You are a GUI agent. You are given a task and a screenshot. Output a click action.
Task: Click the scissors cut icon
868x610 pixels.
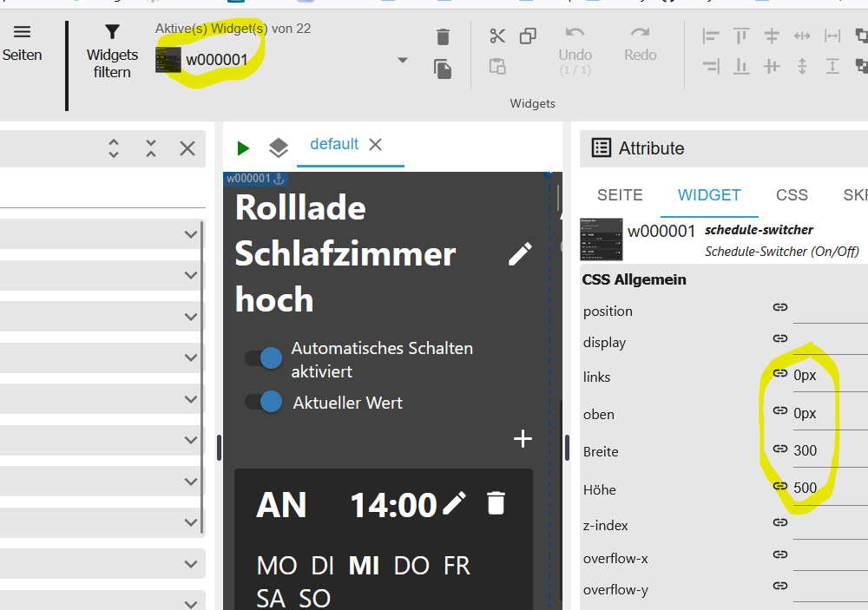pos(497,36)
